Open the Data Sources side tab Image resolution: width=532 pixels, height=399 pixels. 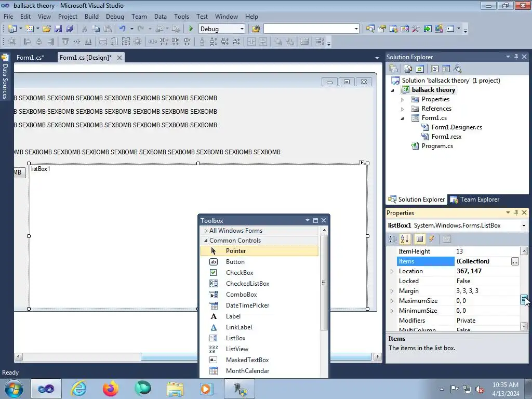pos(5,77)
